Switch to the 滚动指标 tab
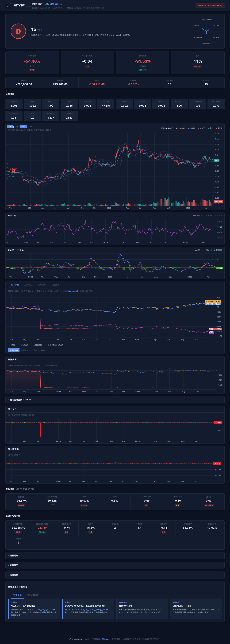The image size is (230, 644). pyautogui.click(x=42, y=285)
